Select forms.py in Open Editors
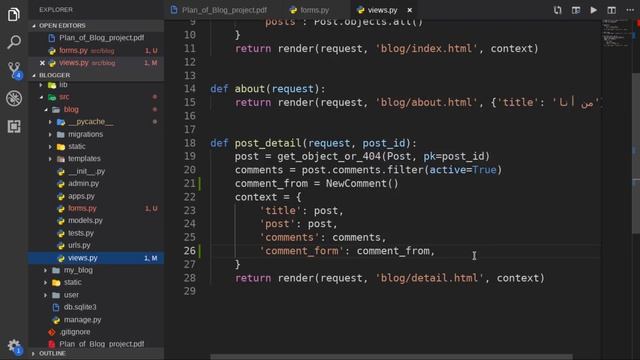The width and height of the screenshot is (640, 360). click(x=96, y=51)
